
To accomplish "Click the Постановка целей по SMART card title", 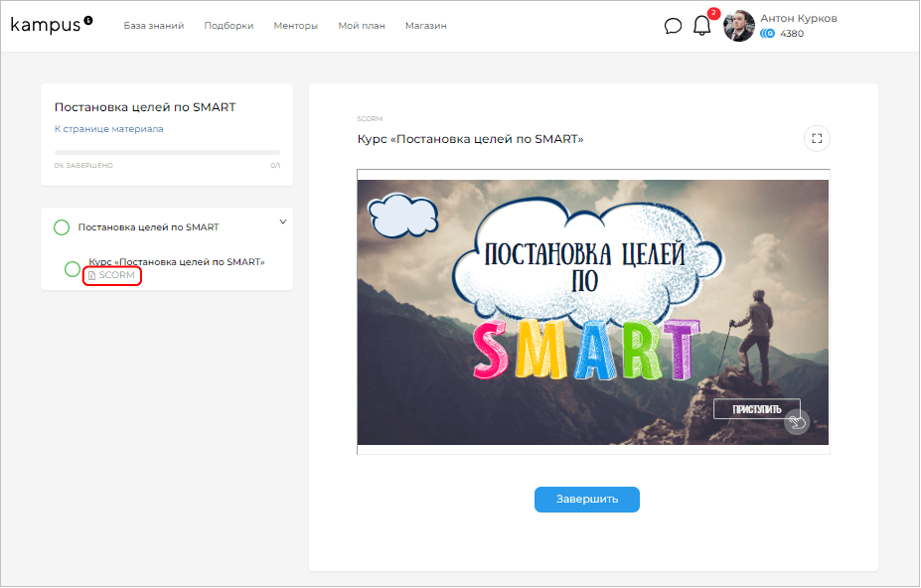I will point(145,107).
